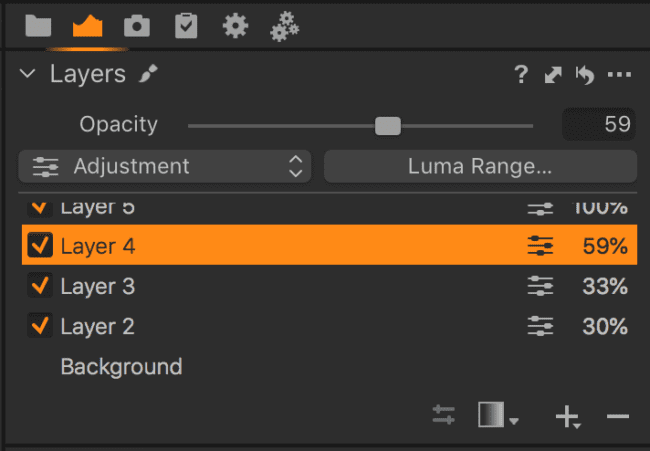Click the reset undo arrow icon
Viewport: 650px width, 451px height.
(585, 75)
